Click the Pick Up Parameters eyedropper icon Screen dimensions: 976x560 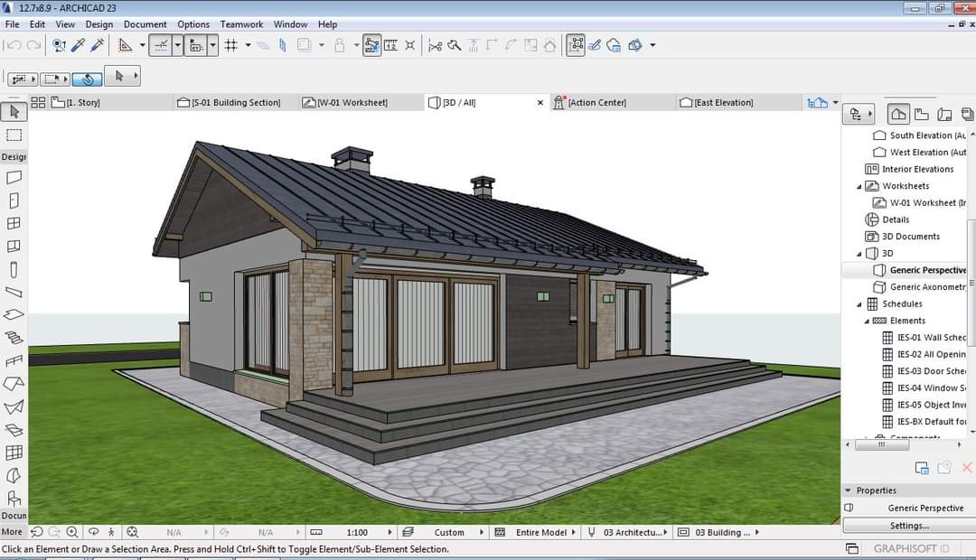point(79,45)
